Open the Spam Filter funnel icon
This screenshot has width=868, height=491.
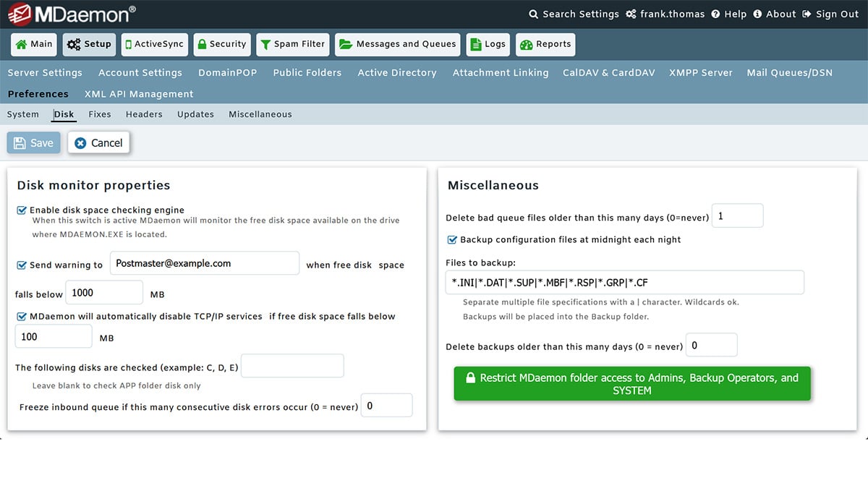[268, 44]
